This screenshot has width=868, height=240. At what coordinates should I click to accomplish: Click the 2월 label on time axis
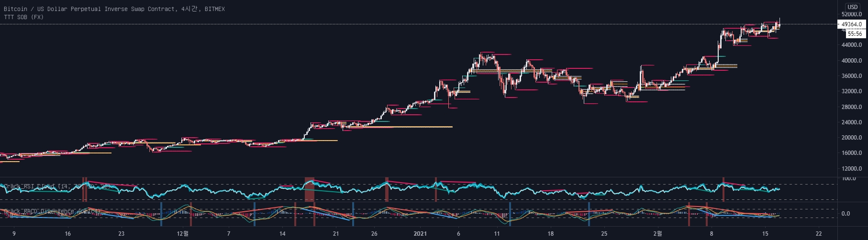pyautogui.click(x=658, y=234)
